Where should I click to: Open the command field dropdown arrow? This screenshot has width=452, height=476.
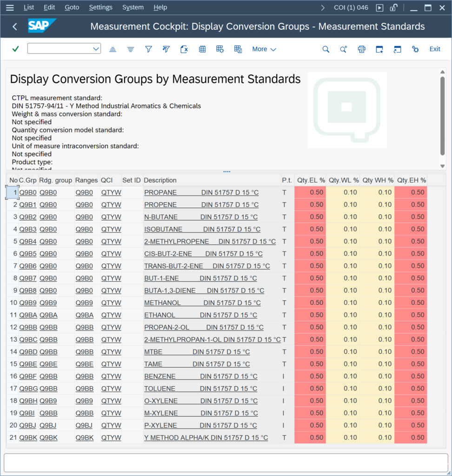(96, 48)
